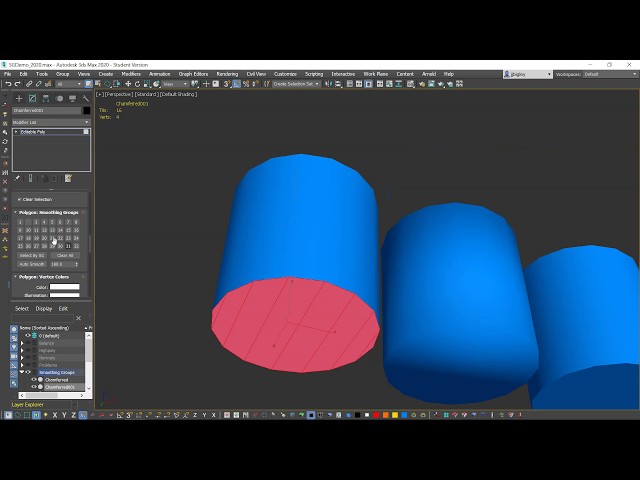Viewport: 640px width, 480px height.
Task: Open the Customize menu
Action: [285, 74]
